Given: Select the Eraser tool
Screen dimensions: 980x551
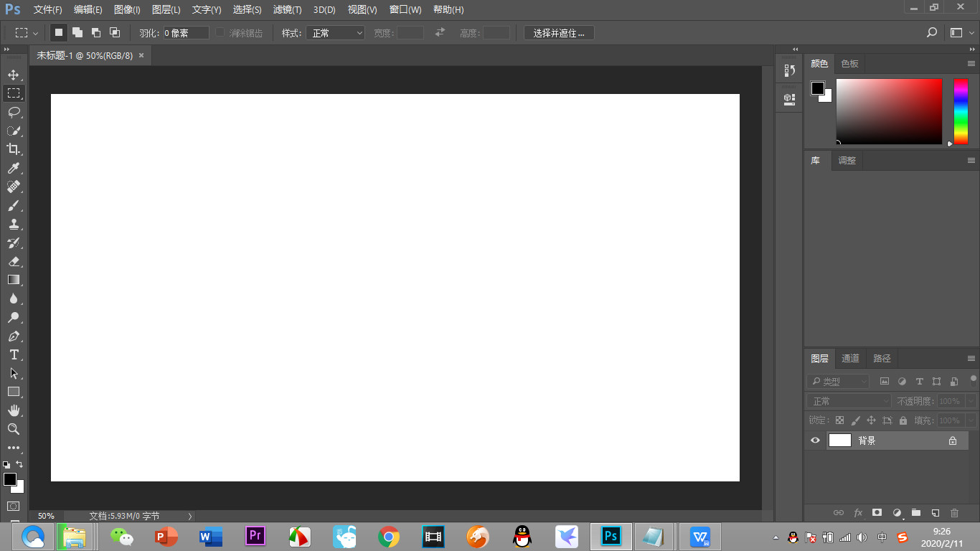Looking at the screenshot, I should point(14,261).
